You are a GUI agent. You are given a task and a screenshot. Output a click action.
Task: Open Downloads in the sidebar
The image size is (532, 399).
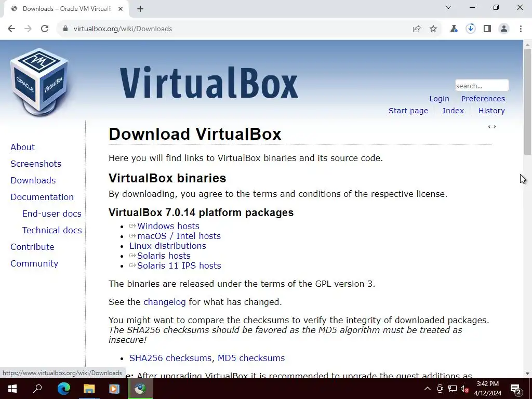[x=33, y=180]
